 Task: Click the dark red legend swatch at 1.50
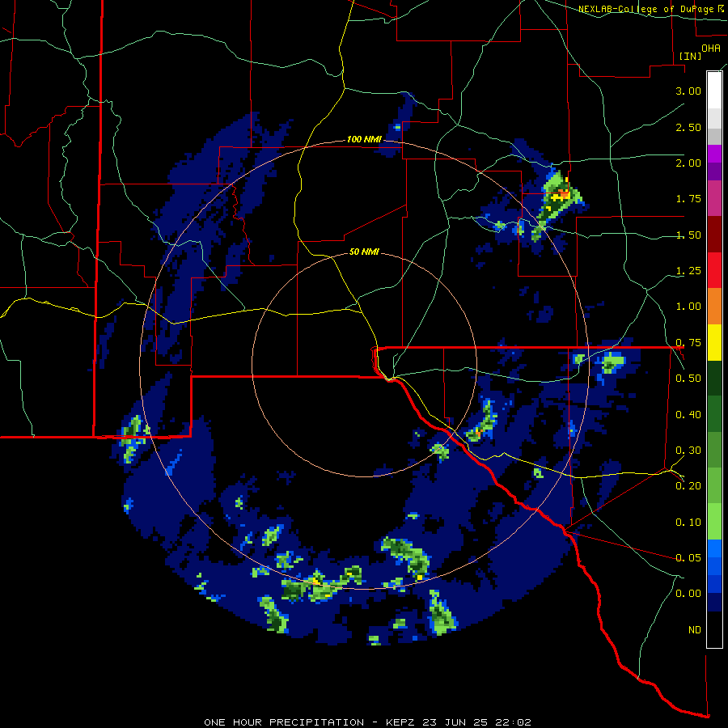(x=714, y=235)
